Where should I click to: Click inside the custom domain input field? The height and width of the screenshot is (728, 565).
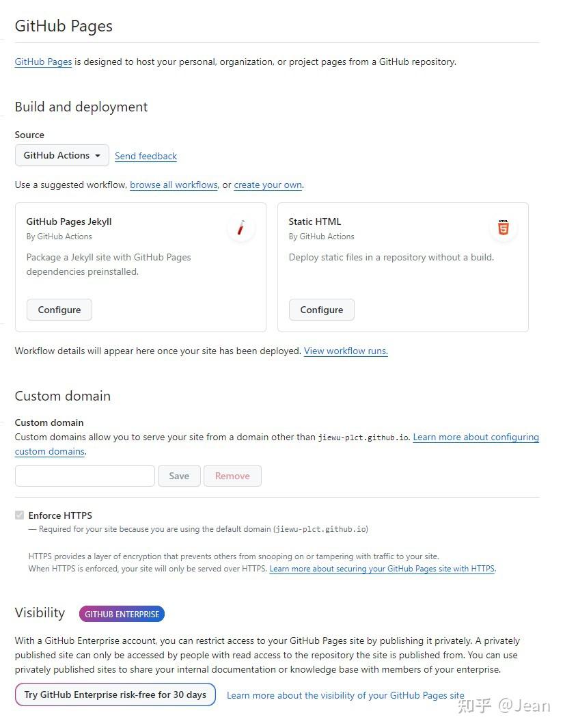coord(84,476)
